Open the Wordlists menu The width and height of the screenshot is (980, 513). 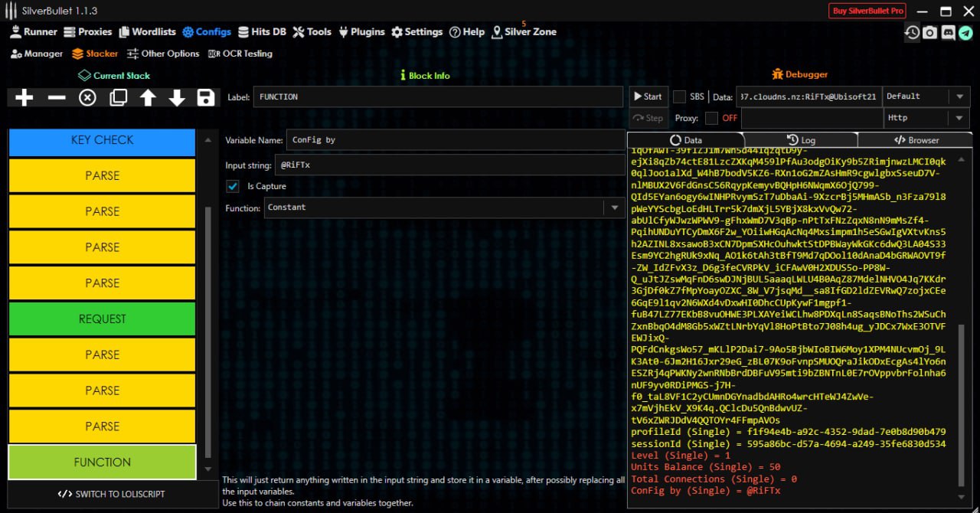click(146, 32)
